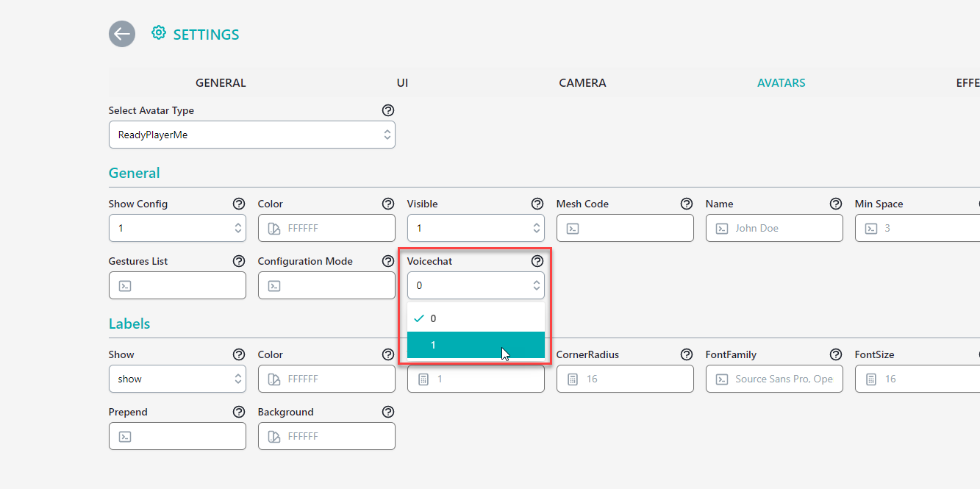Collapse the Voicechat dropdown
Viewport: 980px width, 489px height.
tap(476, 285)
